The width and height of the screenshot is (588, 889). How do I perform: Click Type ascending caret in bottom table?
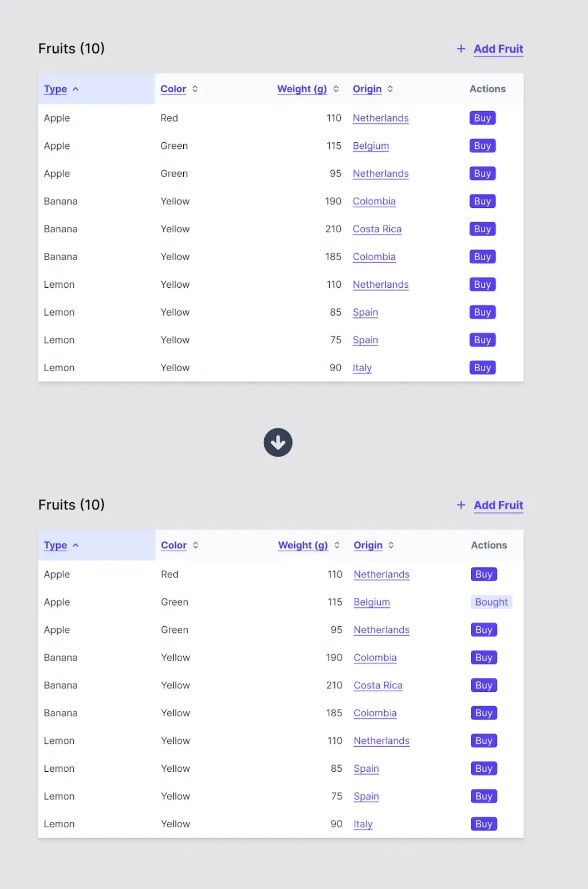pos(76,545)
